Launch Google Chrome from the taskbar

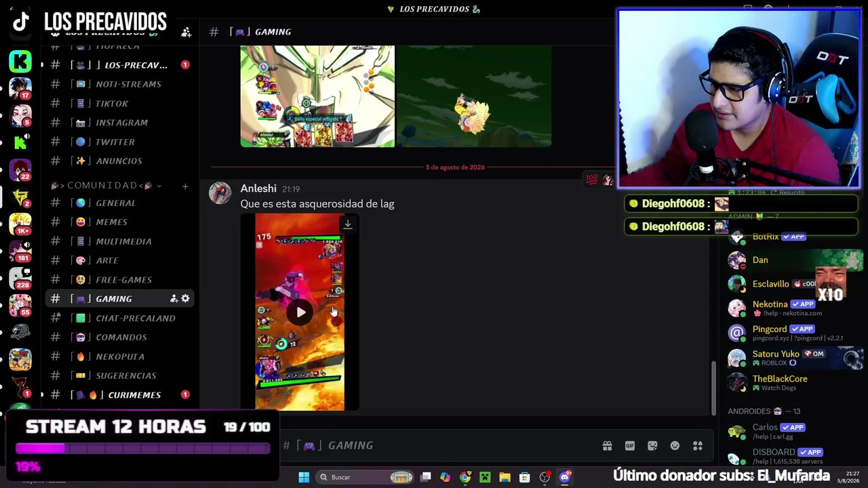pyautogui.click(x=465, y=477)
